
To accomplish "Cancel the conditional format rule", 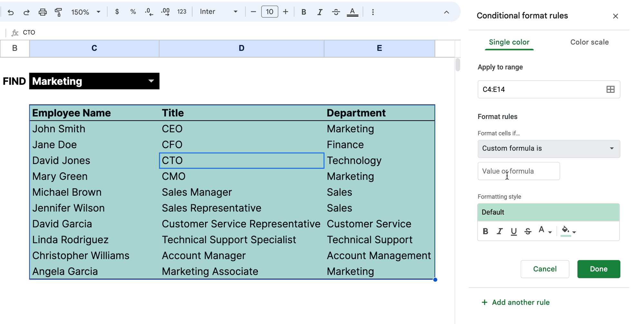I will point(545,269).
